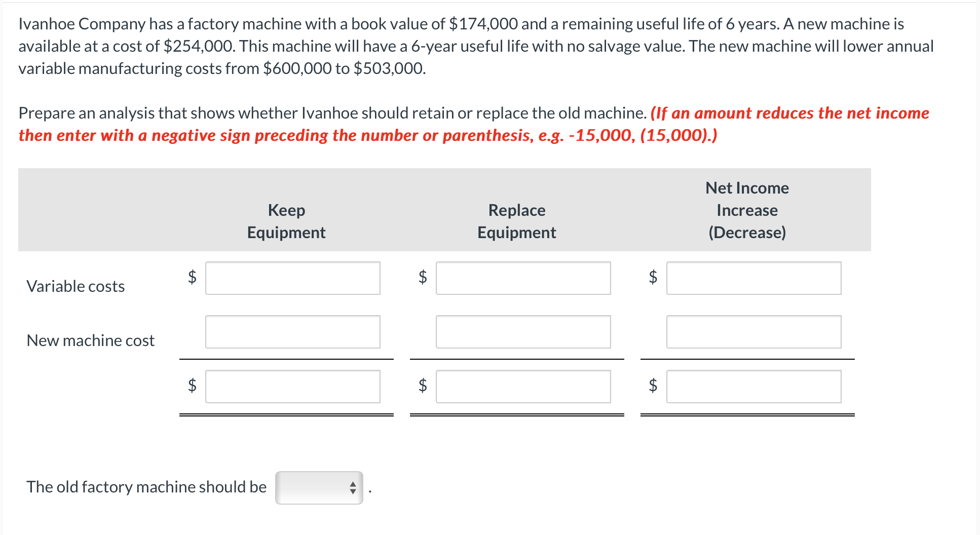Click the 'Keep Equipment' column header
980x535 pixels.
[286, 221]
